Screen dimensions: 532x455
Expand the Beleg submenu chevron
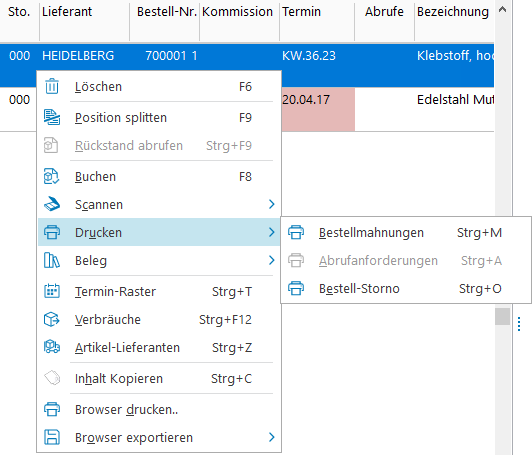click(x=271, y=260)
